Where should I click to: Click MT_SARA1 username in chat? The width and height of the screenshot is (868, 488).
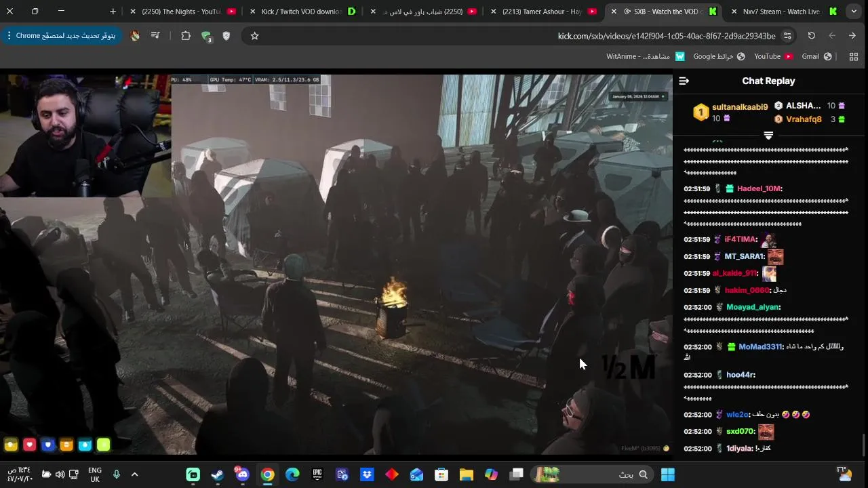(x=744, y=257)
